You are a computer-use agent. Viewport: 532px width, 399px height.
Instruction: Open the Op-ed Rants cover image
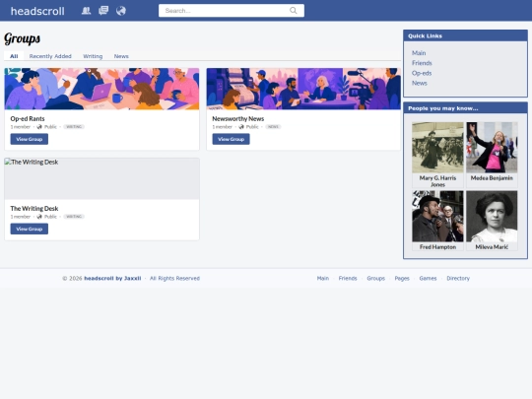pos(101,89)
